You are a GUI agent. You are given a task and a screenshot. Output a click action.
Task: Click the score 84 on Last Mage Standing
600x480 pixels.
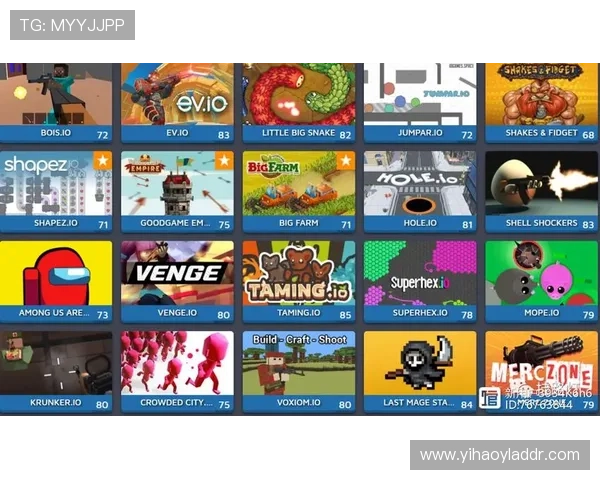click(x=467, y=405)
